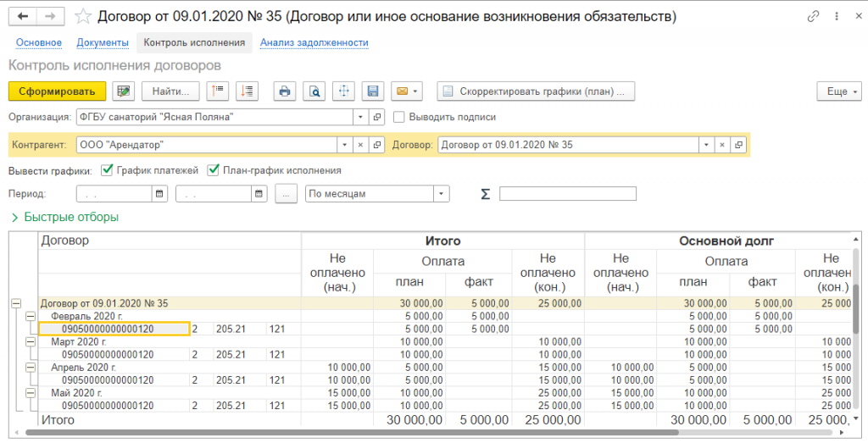Toggle the План-график исполнения checkbox
The width and height of the screenshot is (868, 443).
214,170
